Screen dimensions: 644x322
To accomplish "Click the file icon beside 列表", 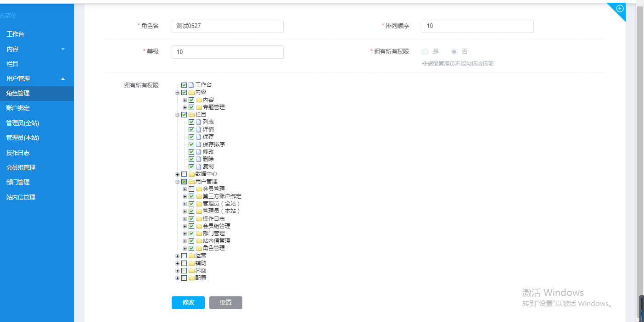I will (x=198, y=122).
